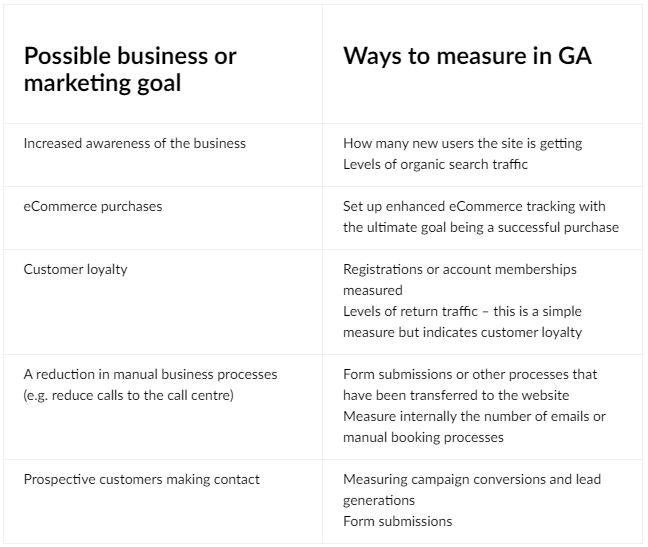Click 'Registrations or account memberships' text

pyautogui.click(x=460, y=269)
